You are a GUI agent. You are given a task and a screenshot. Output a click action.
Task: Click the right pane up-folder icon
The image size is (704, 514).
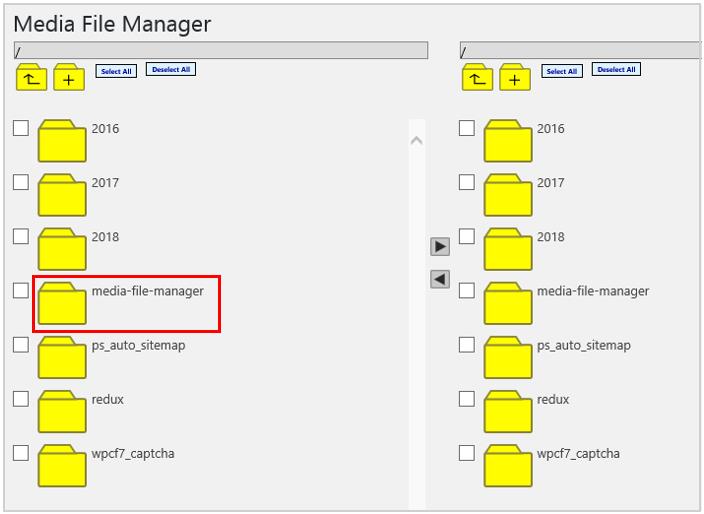point(477,77)
